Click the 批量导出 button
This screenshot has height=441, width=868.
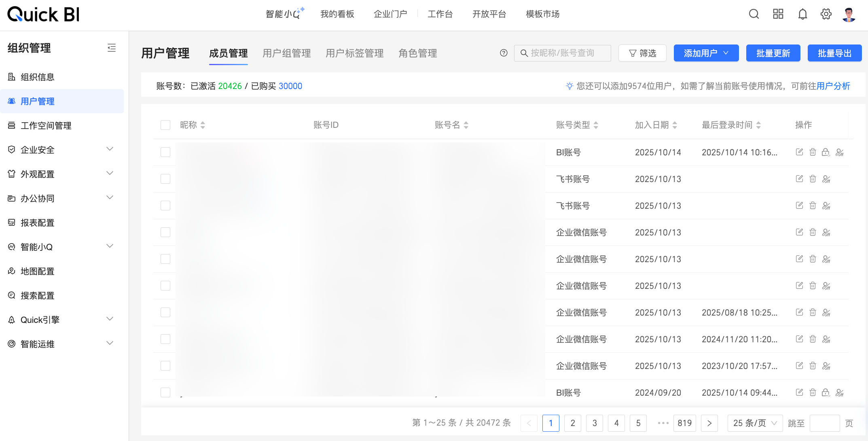click(834, 53)
